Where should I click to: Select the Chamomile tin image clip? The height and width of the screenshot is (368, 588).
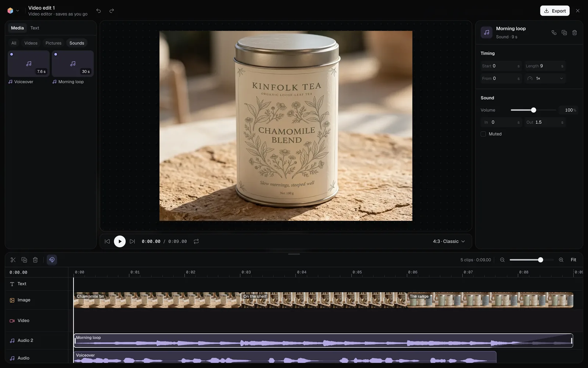coord(157,300)
